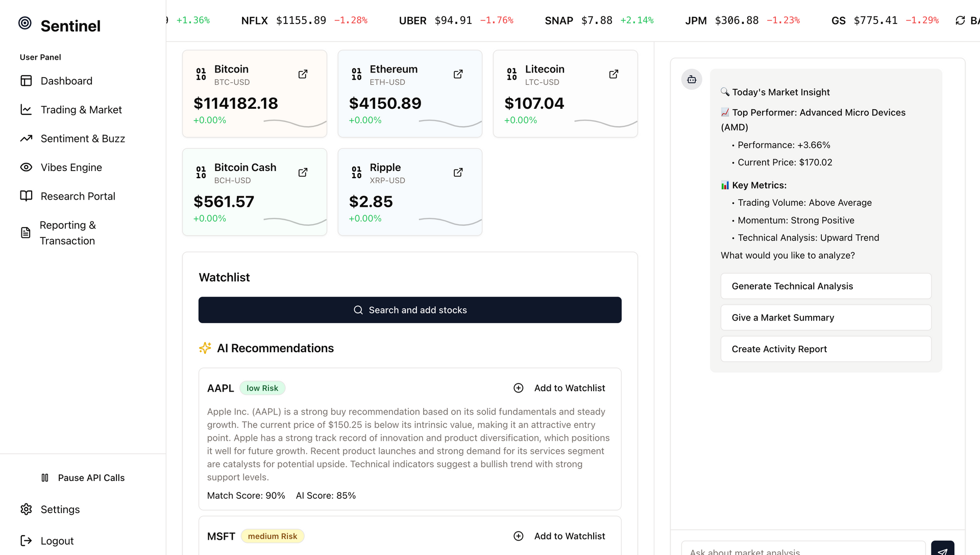
Task: Open Ethereum external link icon
Action: (458, 74)
